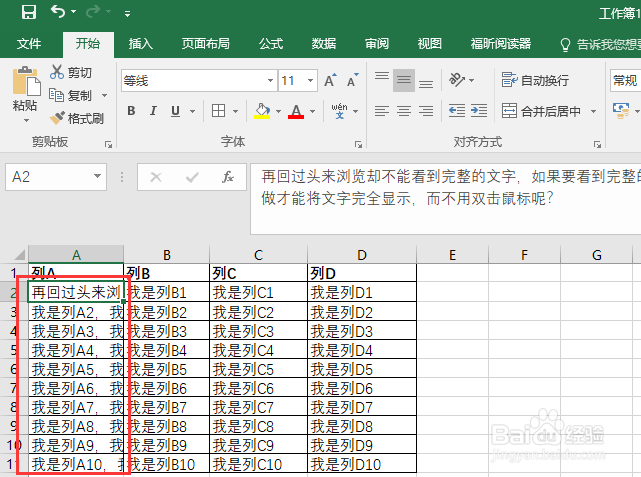
Task: Toggle underline formatting
Action: click(175, 111)
